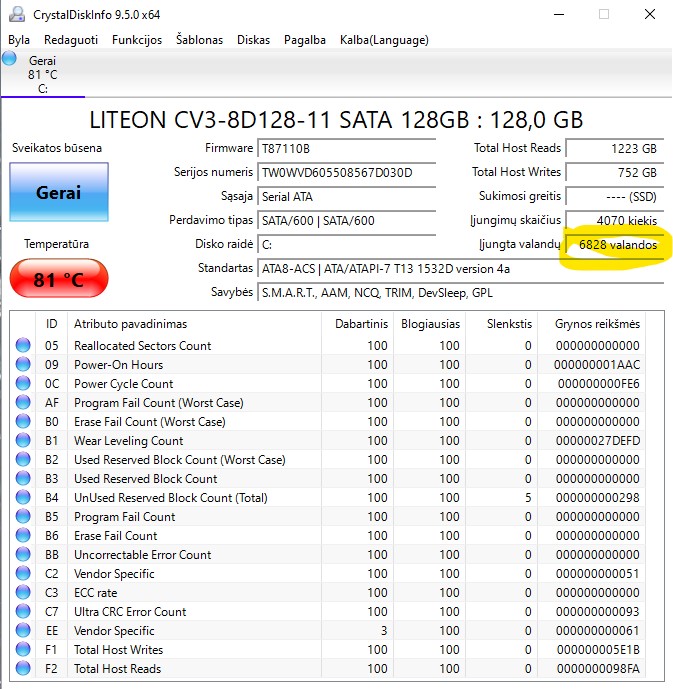Open the Redaguoti menu
673x689 pixels.
point(71,40)
